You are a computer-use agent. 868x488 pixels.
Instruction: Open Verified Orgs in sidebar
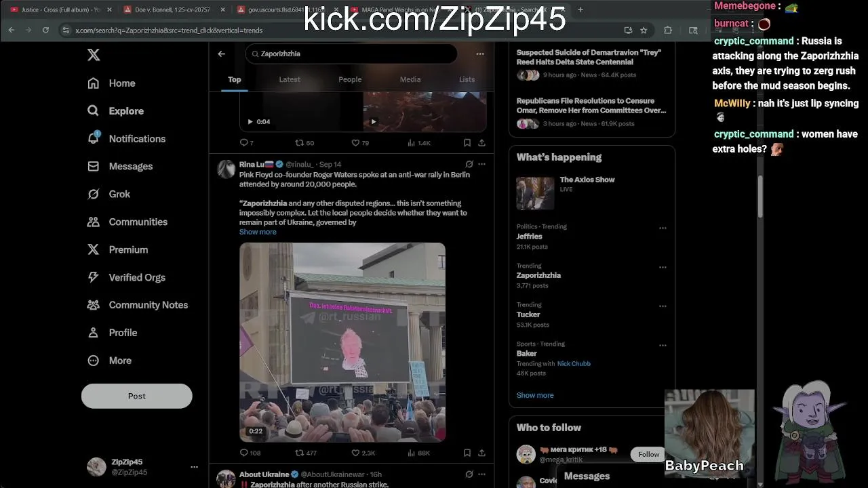126,277
